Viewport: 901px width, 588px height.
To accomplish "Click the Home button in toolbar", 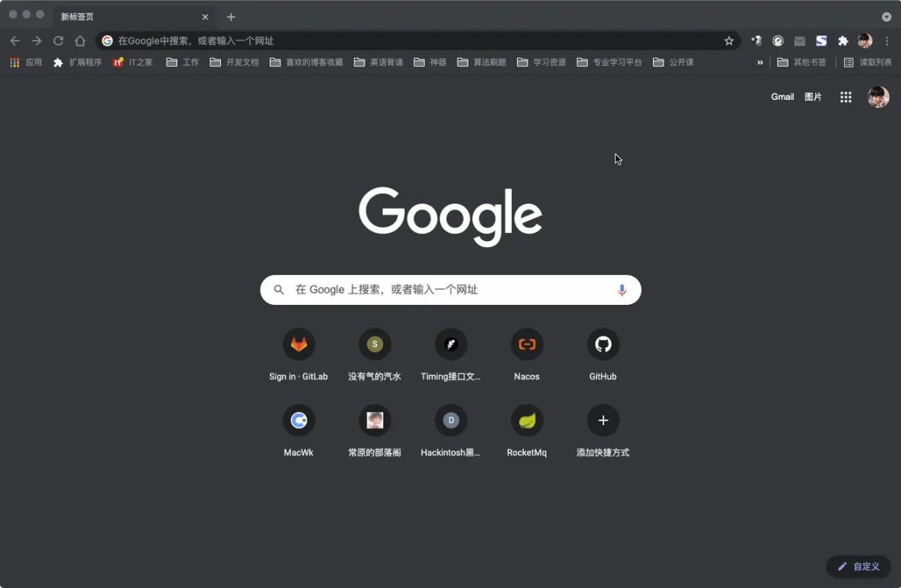I will (80, 41).
